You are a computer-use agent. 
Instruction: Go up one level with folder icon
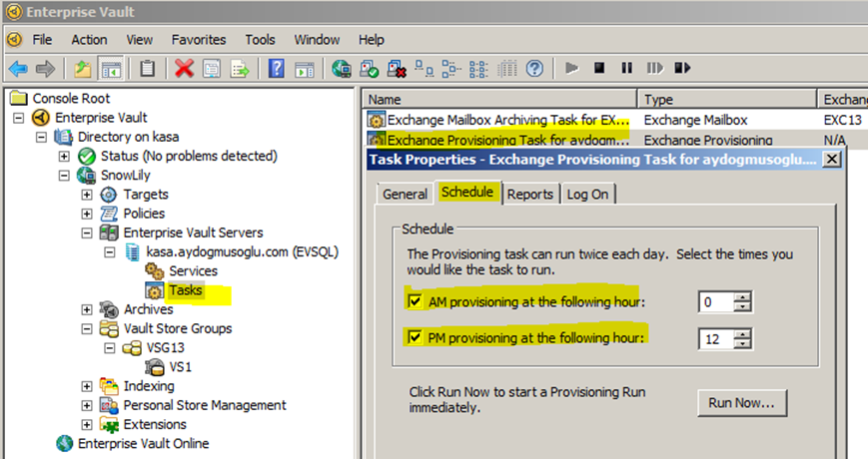83,69
